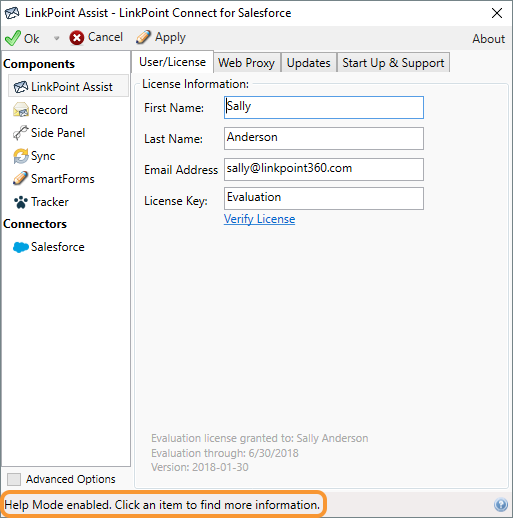Select the Side Panel component icon
Image resolution: width=513 pixels, height=518 pixels.
coord(20,133)
